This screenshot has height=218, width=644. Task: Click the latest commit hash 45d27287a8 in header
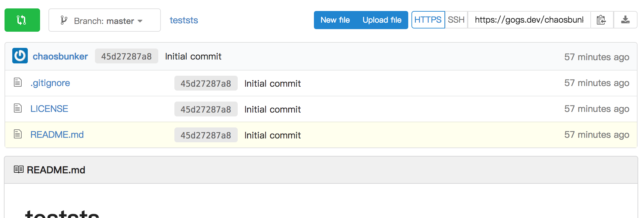click(126, 56)
